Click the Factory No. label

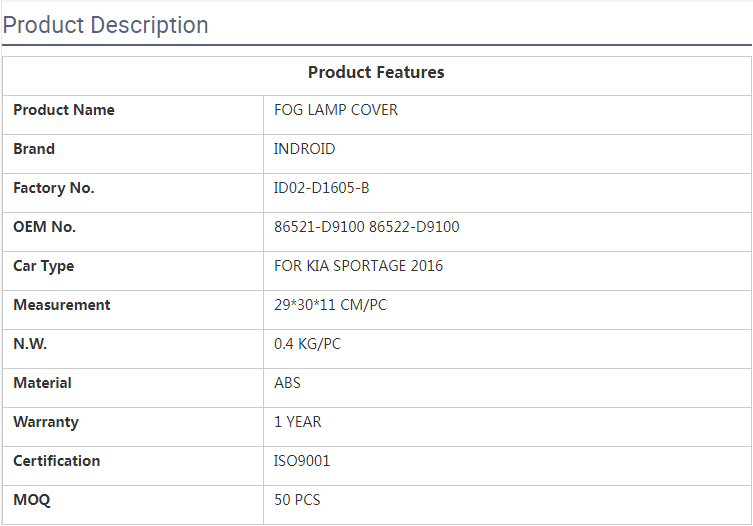(x=54, y=188)
